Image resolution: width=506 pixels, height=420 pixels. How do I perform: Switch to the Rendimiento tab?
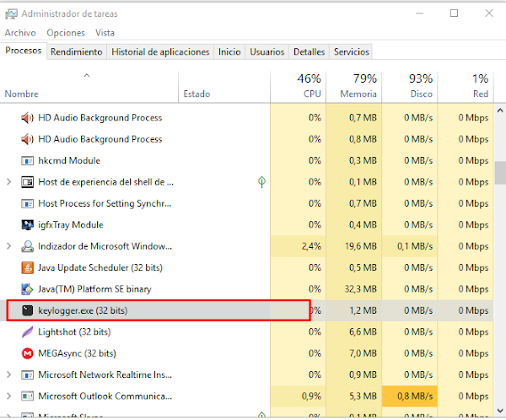tap(76, 52)
